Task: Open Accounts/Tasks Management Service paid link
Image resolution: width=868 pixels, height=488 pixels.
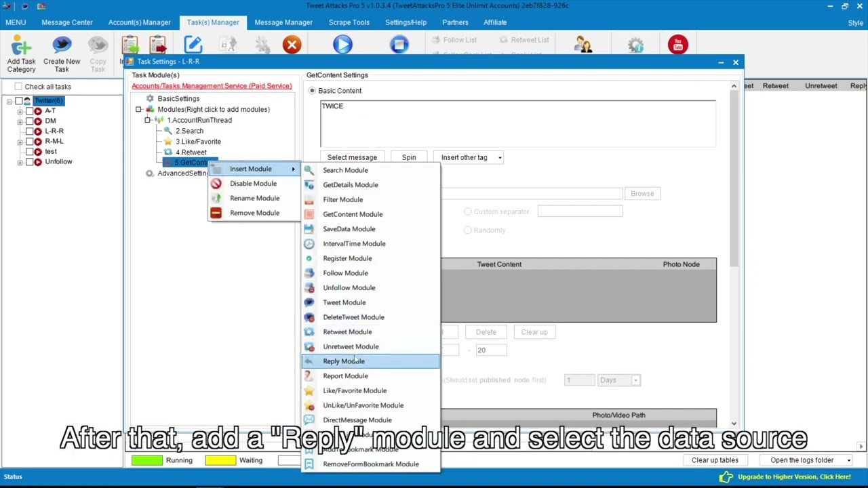Action: tap(212, 86)
